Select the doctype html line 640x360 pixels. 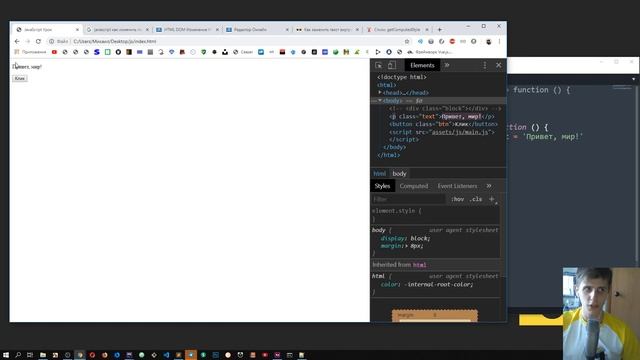coord(402,77)
